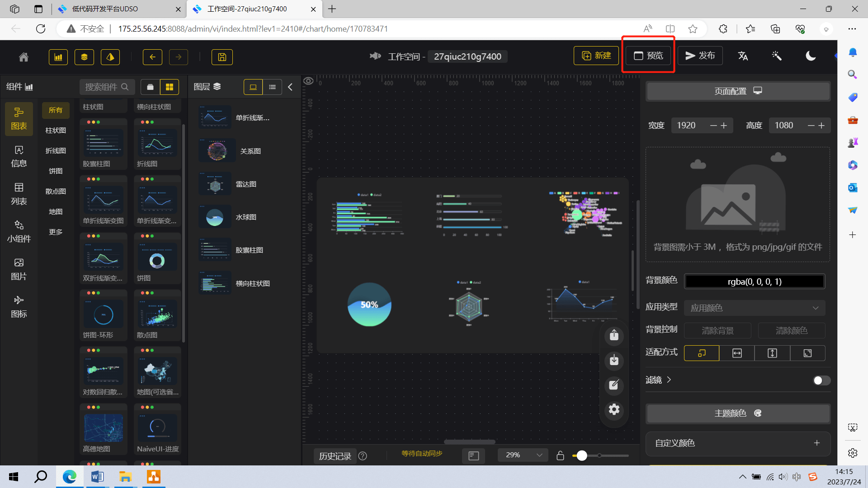Toggle dark mode moon icon
868x488 pixels.
click(x=811, y=56)
